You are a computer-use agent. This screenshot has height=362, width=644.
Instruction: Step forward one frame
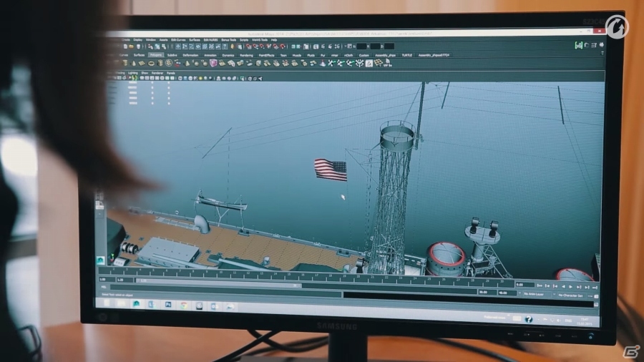(x=587, y=288)
